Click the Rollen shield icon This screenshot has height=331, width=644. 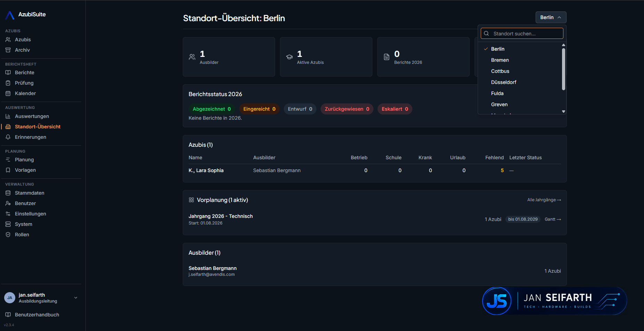tap(8, 235)
